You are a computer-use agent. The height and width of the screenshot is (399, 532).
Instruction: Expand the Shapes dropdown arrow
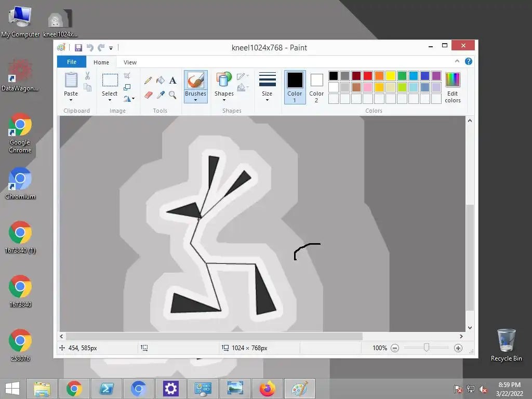point(224,100)
